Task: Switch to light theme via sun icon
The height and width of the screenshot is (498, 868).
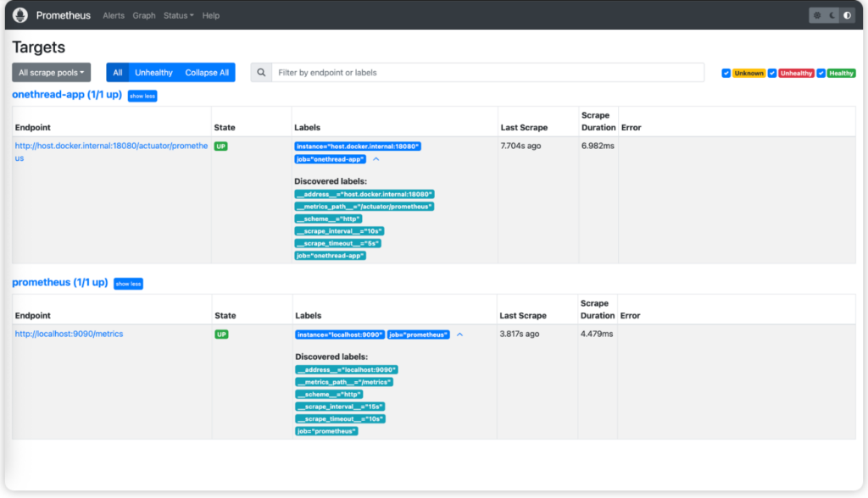Action: (x=817, y=15)
